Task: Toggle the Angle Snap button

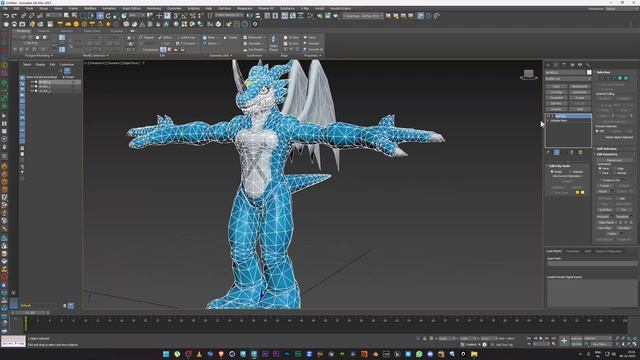Action: 184,16
